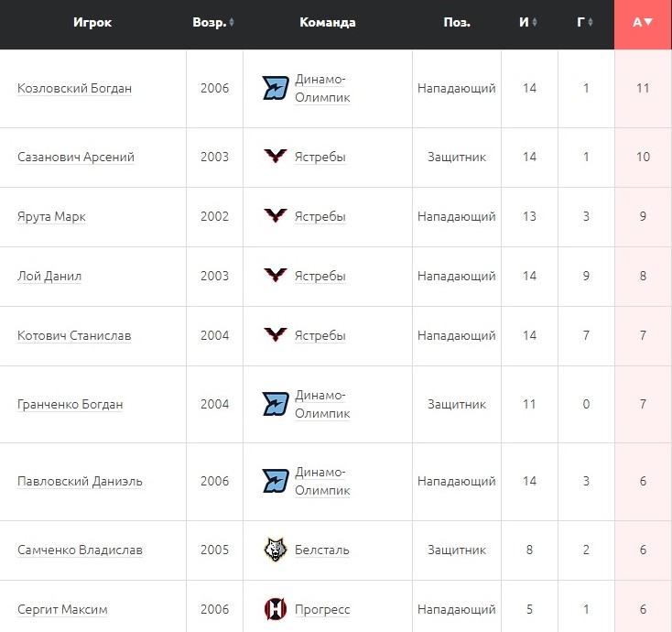Click Белсталь wolf logo

pos(276,550)
